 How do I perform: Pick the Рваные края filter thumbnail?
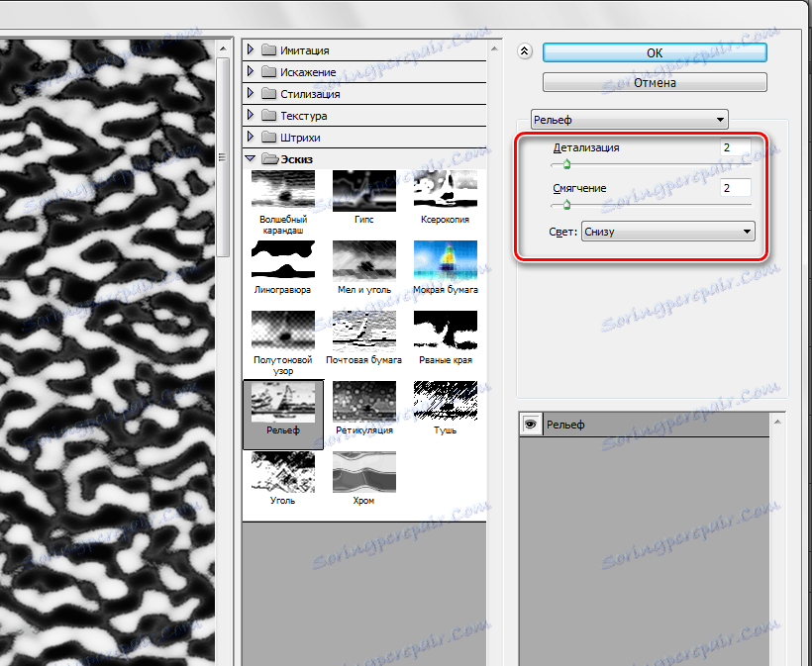tap(446, 332)
